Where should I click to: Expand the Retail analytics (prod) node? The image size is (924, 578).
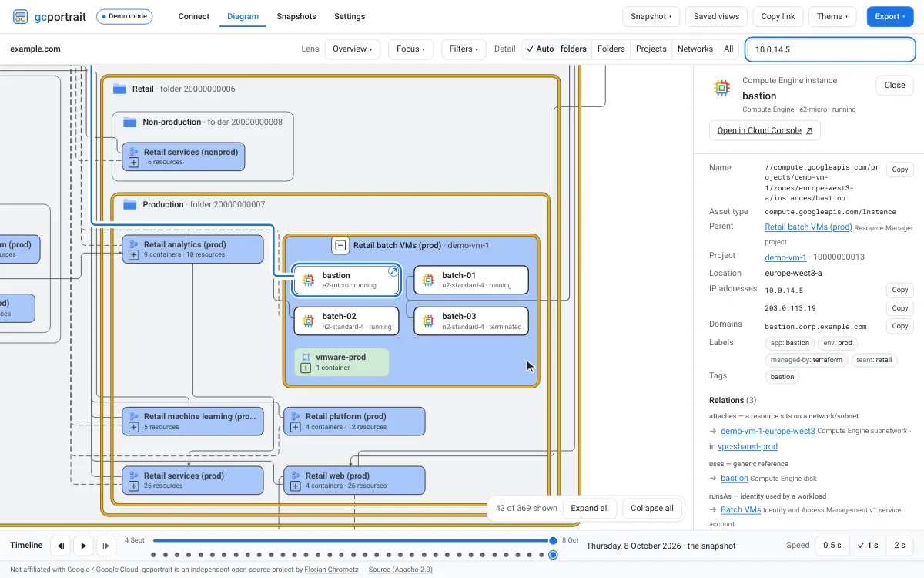pos(133,254)
